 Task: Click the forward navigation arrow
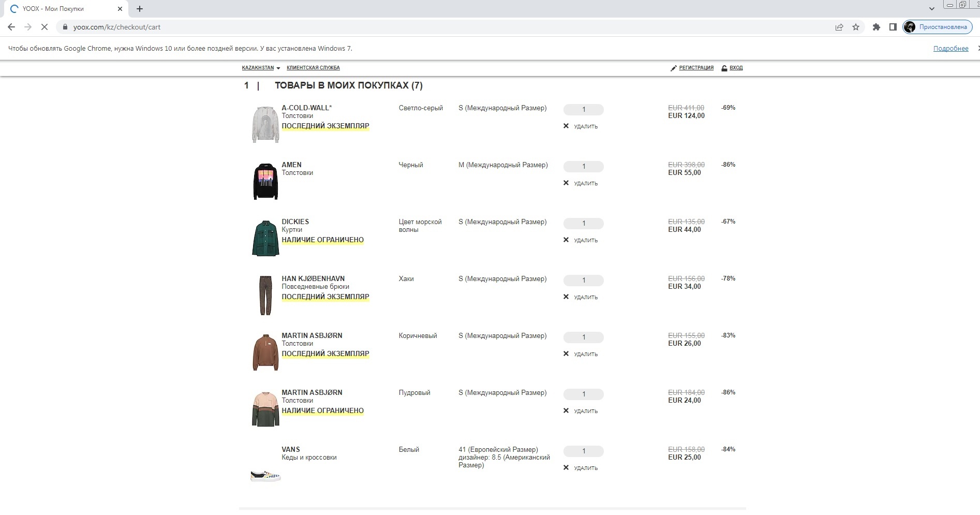click(28, 27)
